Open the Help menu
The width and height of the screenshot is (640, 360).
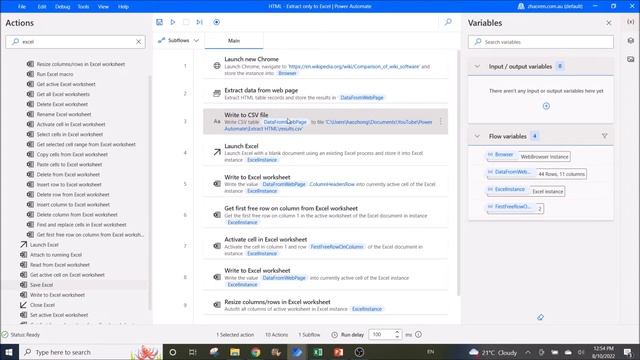pyautogui.click(x=123, y=7)
